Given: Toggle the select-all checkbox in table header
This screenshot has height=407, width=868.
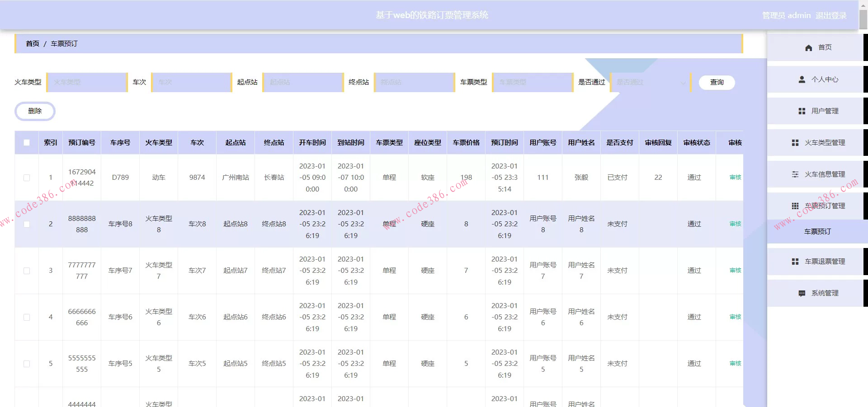Looking at the screenshot, I should pyautogui.click(x=27, y=143).
